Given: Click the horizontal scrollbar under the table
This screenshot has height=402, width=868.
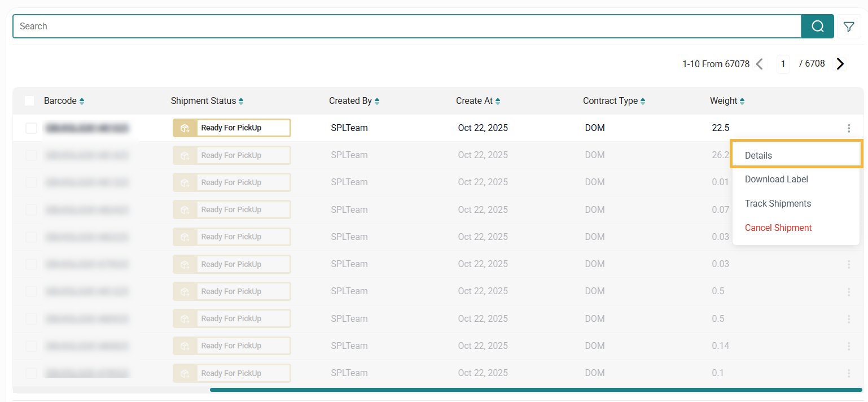Looking at the screenshot, I should tap(536, 390).
